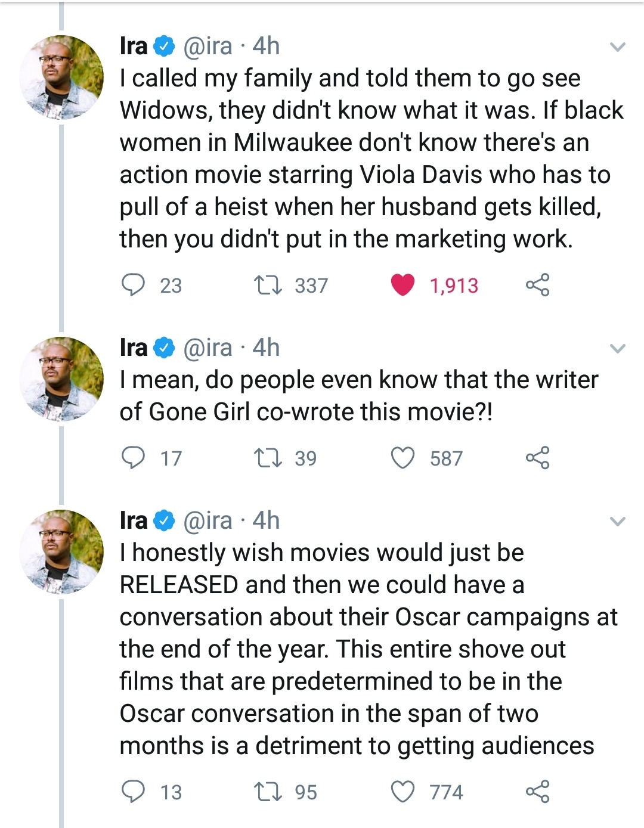The image size is (644, 828).
Task: Share the Gone Girl tweet
Action: coord(537,458)
